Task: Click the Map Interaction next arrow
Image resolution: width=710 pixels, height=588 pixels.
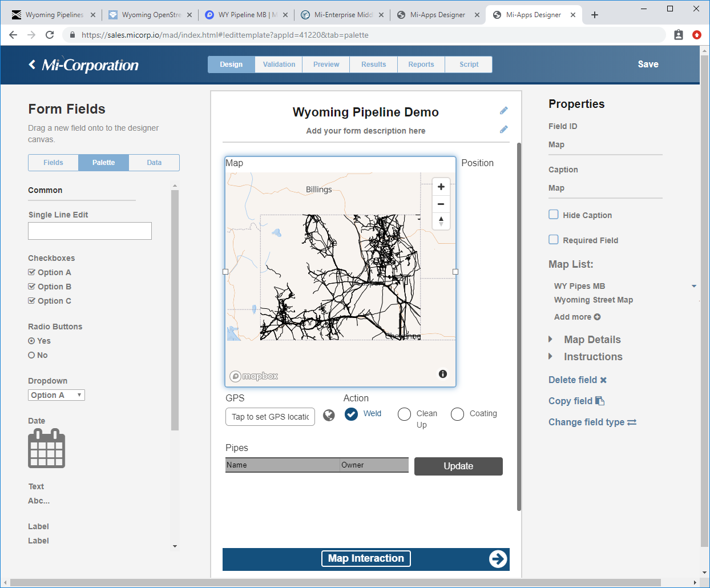Action: tap(498, 559)
